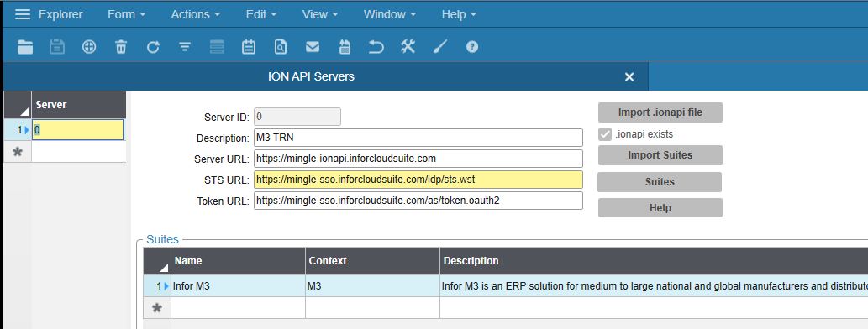Open the Window dropdown menu
The image size is (868, 329).
click(x=390, y=14)
